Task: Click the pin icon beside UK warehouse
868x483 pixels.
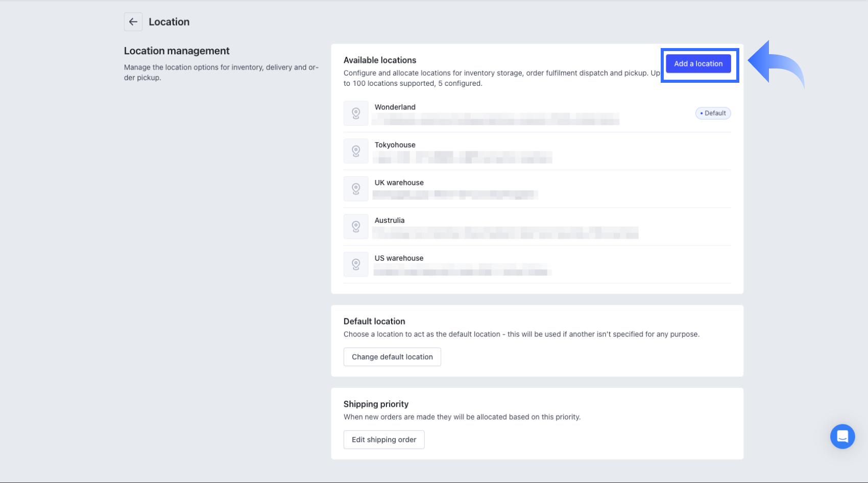Action: 356,189
